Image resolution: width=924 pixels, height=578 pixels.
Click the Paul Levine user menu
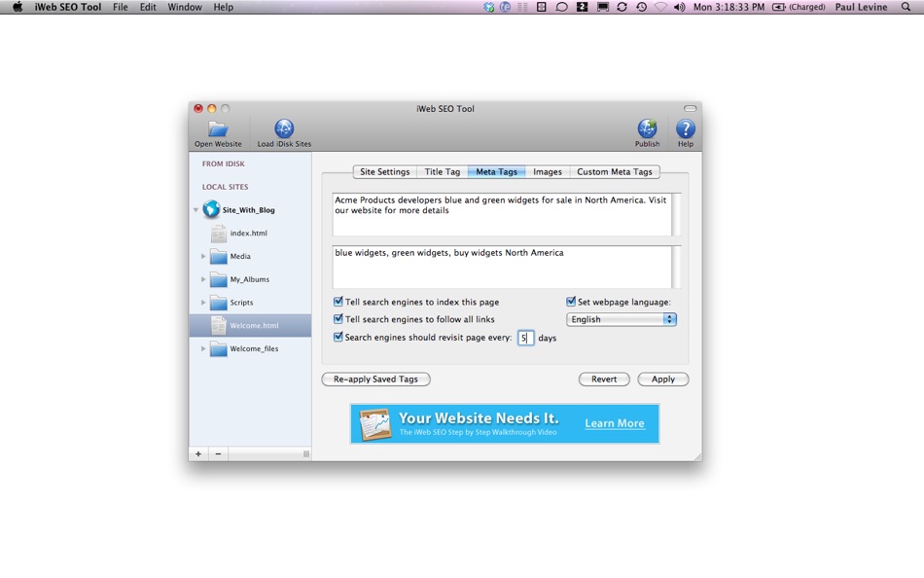(861, 7)
